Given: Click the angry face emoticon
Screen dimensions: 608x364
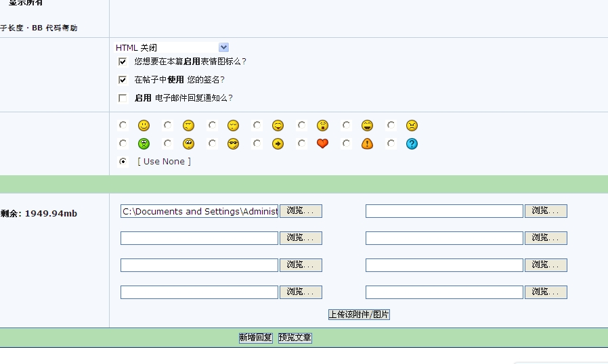Looking at the screenshot, I should (x=412, y=125).
